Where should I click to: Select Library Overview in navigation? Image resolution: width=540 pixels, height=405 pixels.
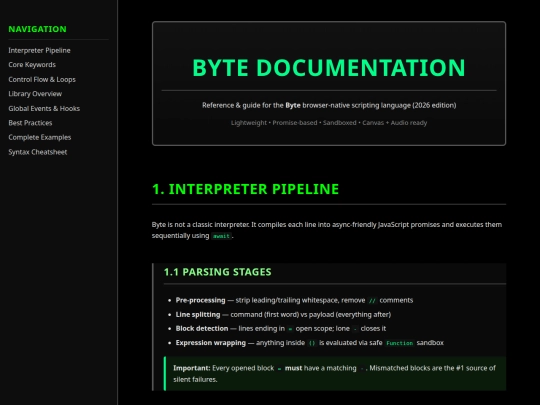[x=35, y=94]
